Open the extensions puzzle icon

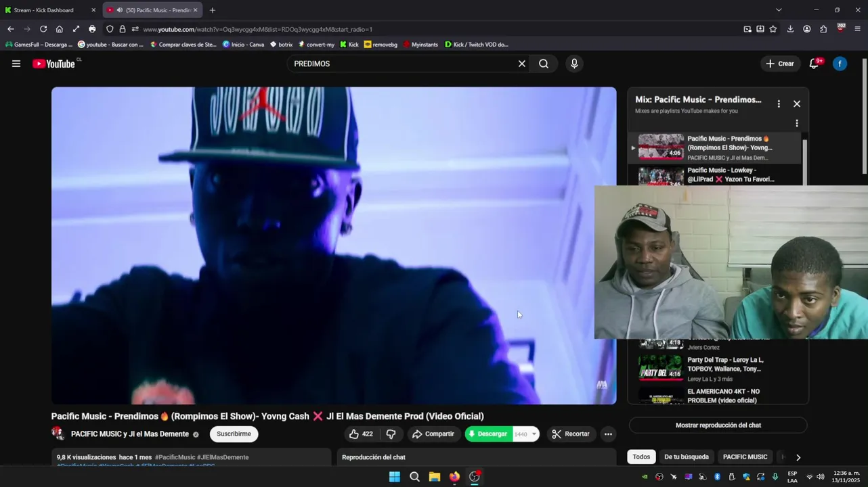(823, 29)
